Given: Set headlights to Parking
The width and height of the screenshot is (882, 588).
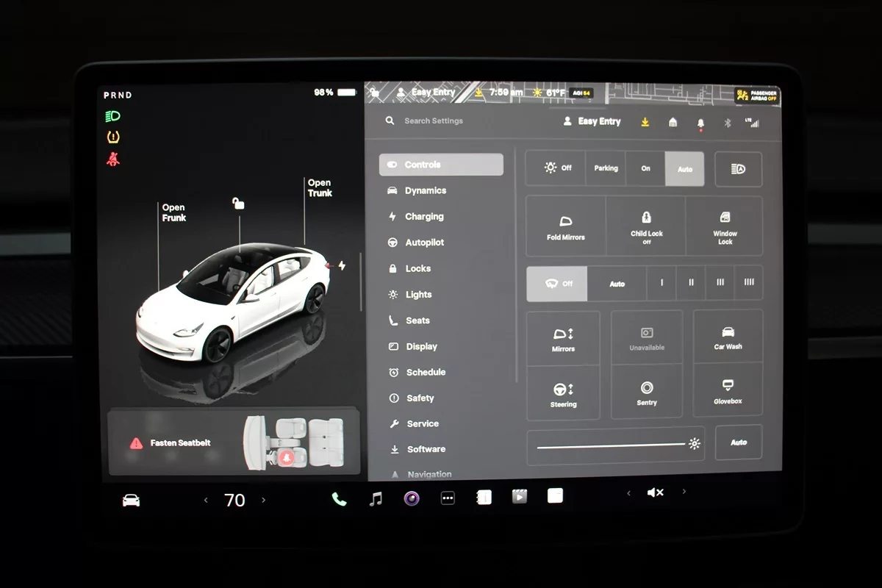Looking at the screenshot, I should pyautogui.click(x=606, y=168).
